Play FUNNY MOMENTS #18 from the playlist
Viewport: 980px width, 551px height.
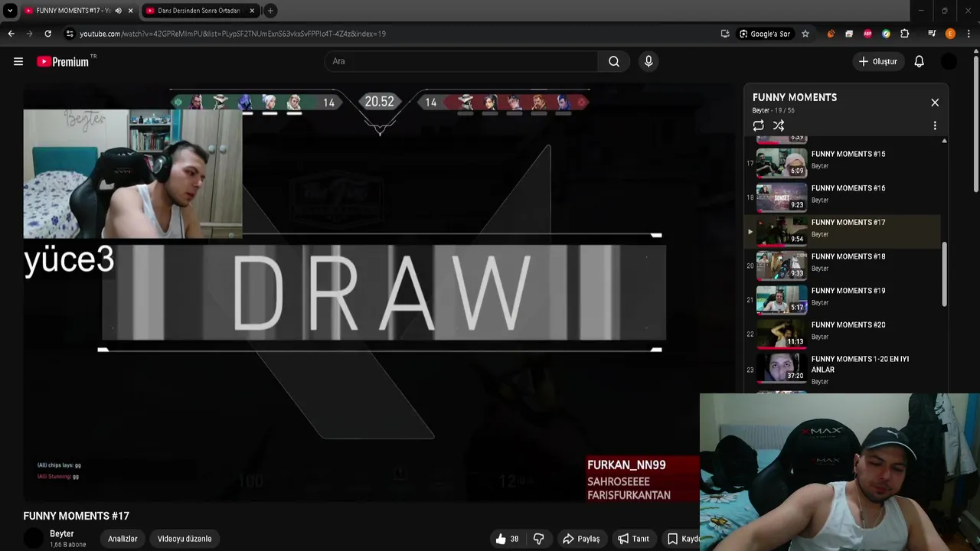(x=842, y=265)
